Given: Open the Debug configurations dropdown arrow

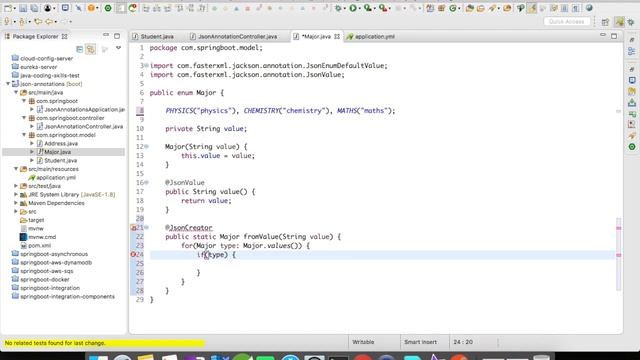Looking at the screenshot, I should tap(344, 8).
